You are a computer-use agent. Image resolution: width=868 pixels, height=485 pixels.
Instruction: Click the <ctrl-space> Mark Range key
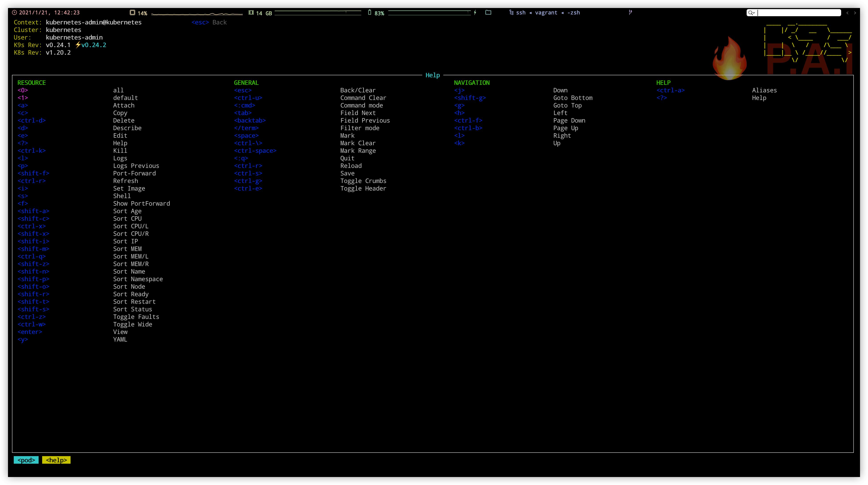coord(255,150)
